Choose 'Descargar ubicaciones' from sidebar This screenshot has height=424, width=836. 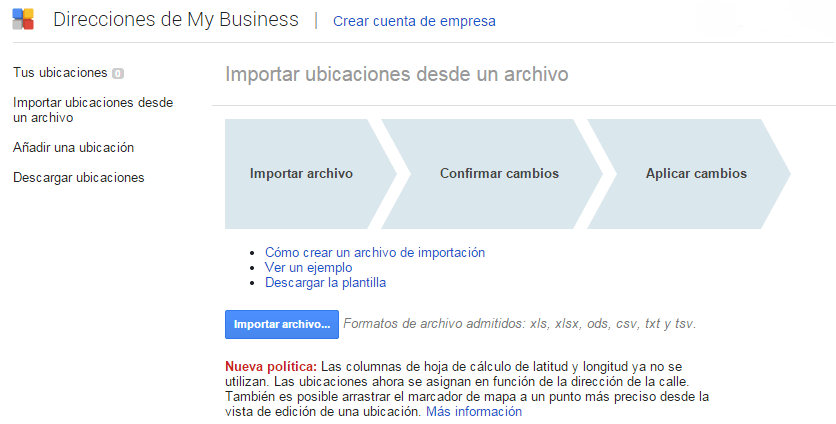tap(78, 177)
